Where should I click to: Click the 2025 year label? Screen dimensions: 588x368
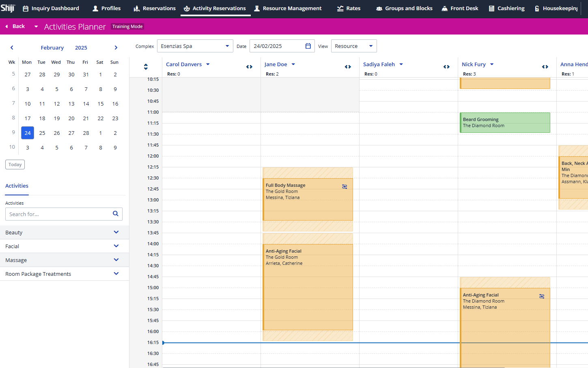point(81,48)
